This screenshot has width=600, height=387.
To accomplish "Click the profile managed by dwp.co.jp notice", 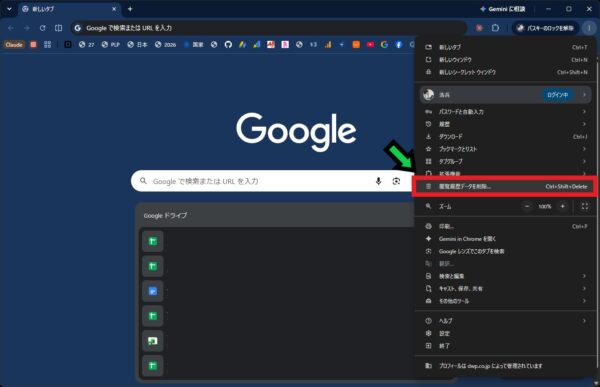I will point(506,366).
